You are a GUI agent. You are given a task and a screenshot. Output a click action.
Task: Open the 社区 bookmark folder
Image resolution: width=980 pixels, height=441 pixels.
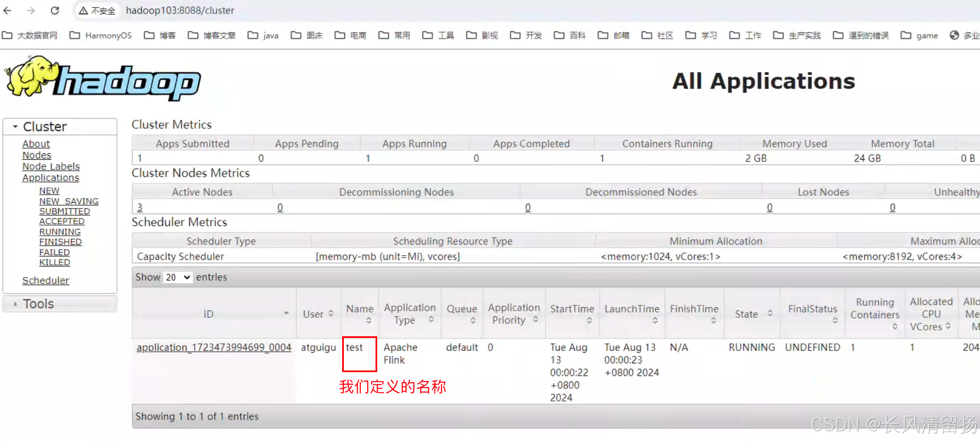658,35
